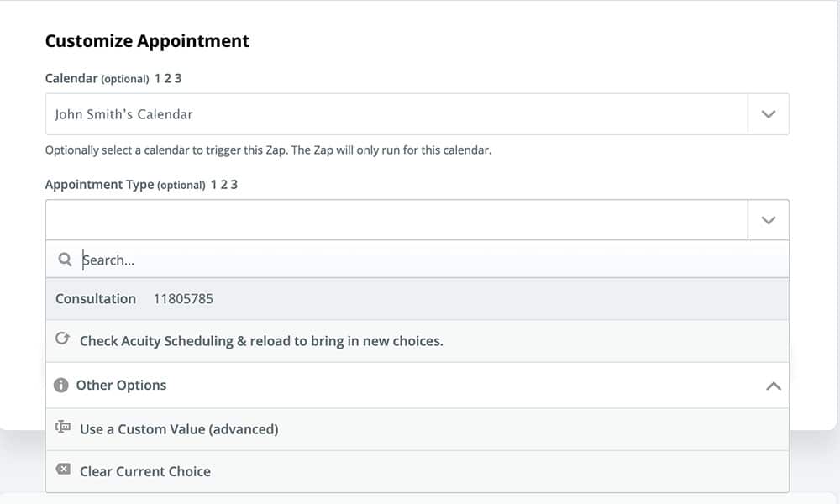Select Clear Current Choice option
Image resolution: width=840 pixels, height=504 pixels.
click(145, 471)
